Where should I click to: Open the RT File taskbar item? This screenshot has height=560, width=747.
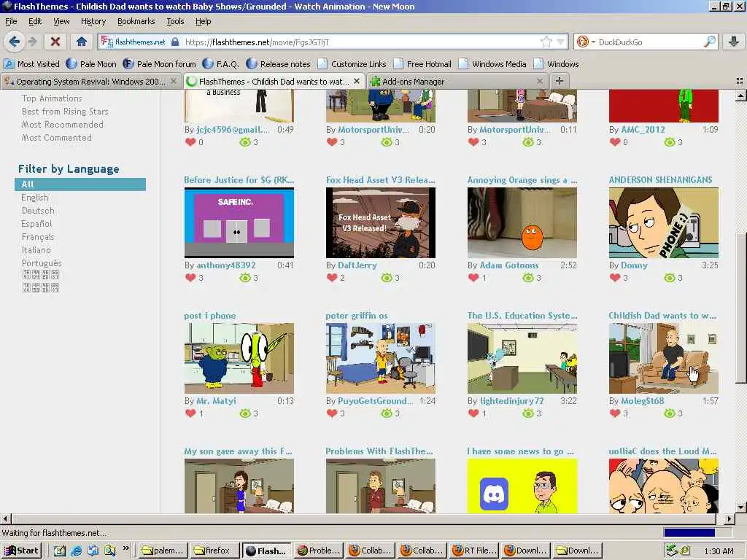click(x=474, y=551)
